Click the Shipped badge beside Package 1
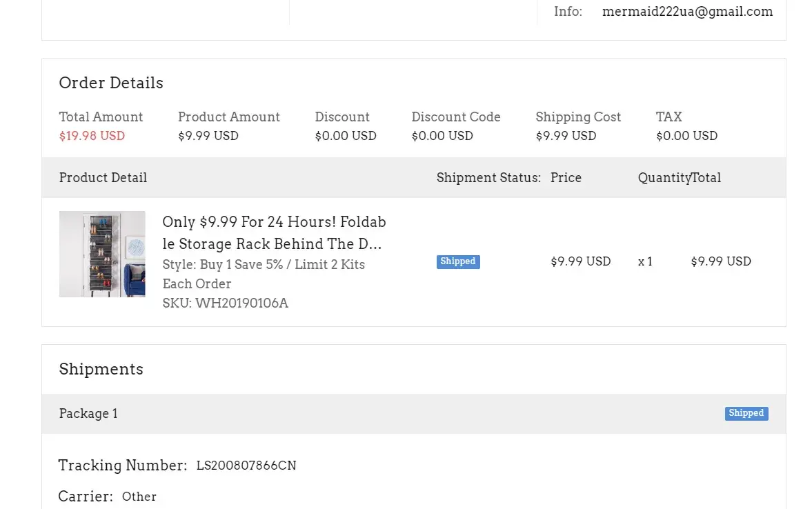 (x=746, y=413)
